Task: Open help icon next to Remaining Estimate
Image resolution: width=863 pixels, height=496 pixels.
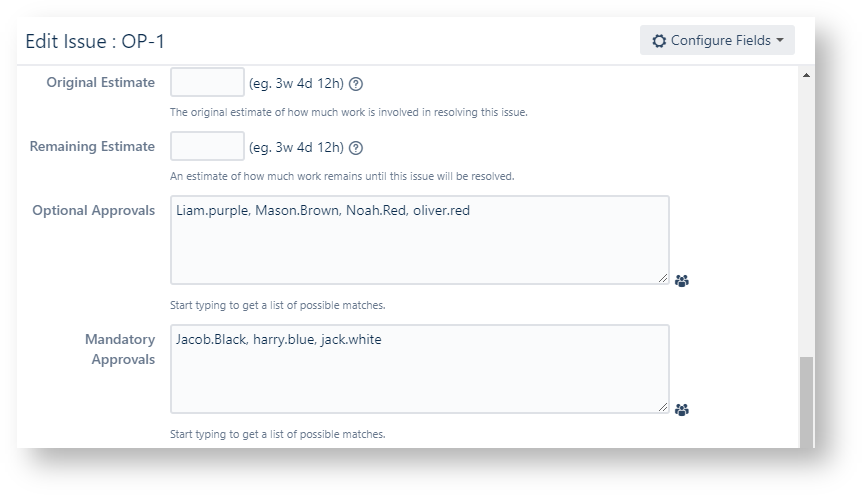Action: (356, 148)
